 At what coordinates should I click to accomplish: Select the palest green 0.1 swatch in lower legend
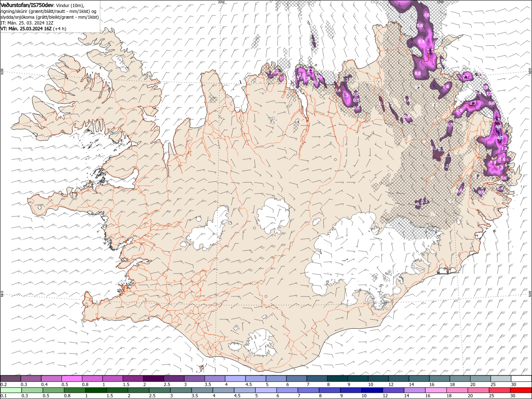(11, 390)
